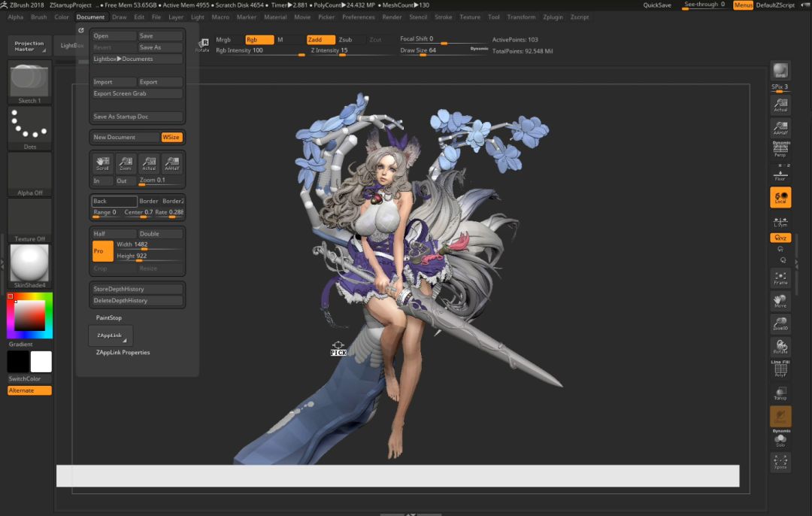Click the Actual size icon in Document panel
The image size is (812, 516).
point(149,164)
